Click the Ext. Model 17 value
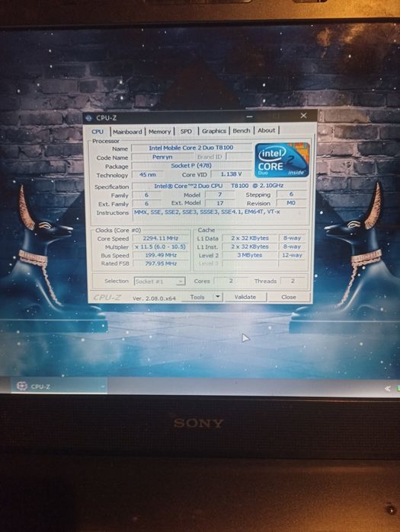Screen dimensions: 400x532 point(220,203)
